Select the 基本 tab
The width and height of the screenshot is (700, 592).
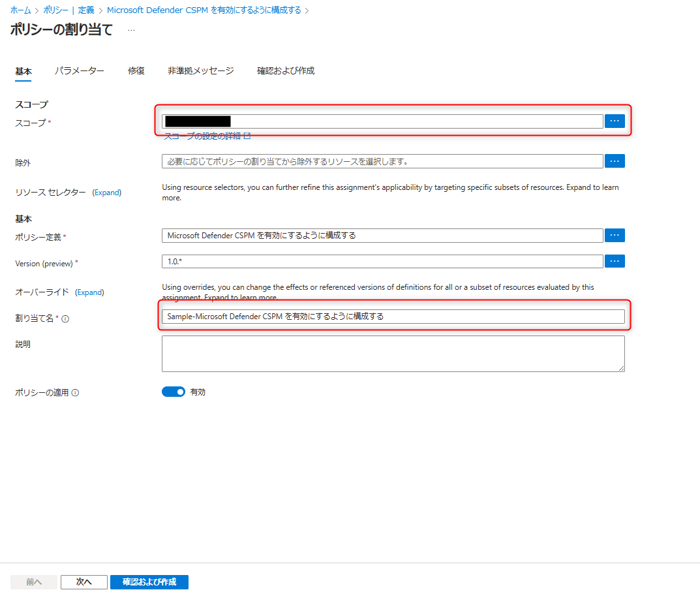23,71
